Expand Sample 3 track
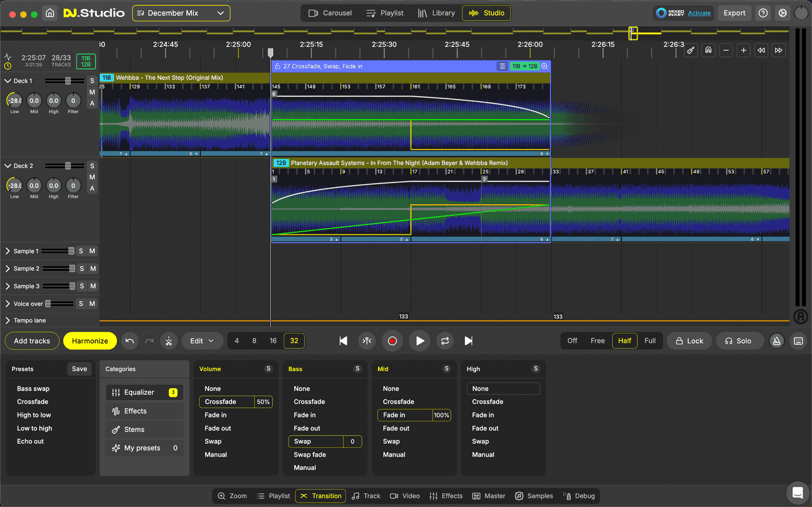812x507 pixels. pyautogui.click(x=8, y=286)
